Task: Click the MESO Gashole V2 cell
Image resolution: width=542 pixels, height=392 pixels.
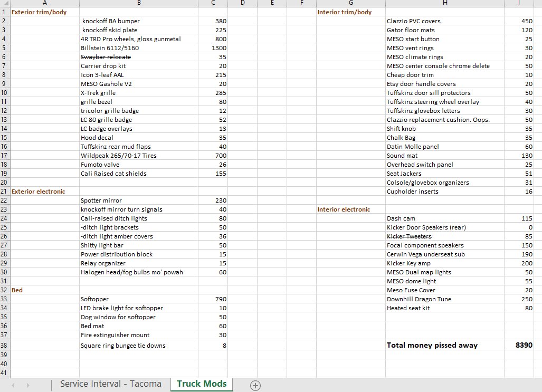Action: pos(139,84)
